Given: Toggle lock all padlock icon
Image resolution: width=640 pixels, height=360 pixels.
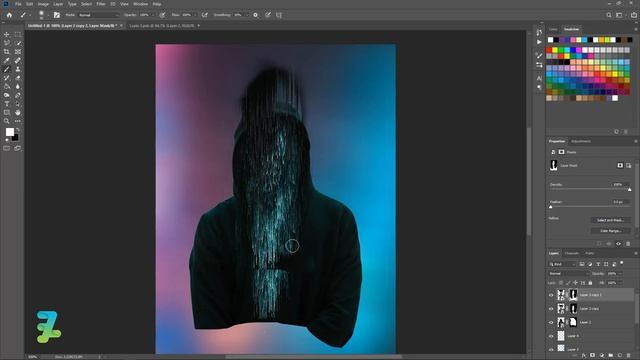Looking at the screenshot, I should pos(590,283).
